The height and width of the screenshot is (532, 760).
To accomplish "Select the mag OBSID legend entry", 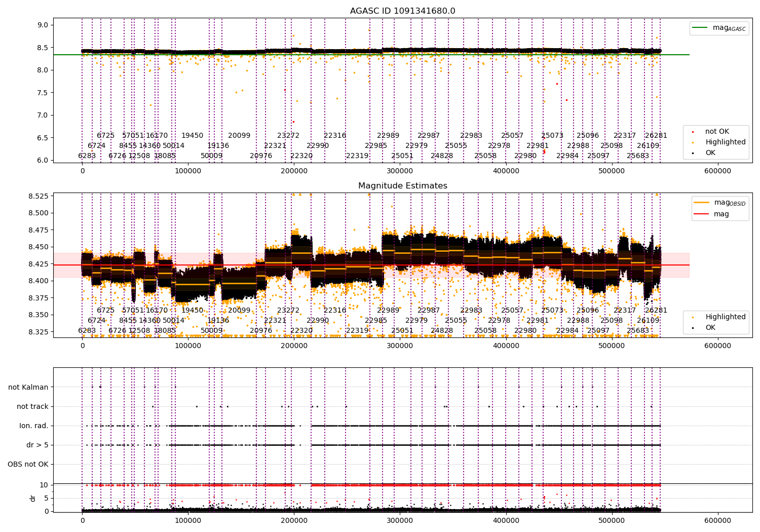I will click(x=720, y=203).
